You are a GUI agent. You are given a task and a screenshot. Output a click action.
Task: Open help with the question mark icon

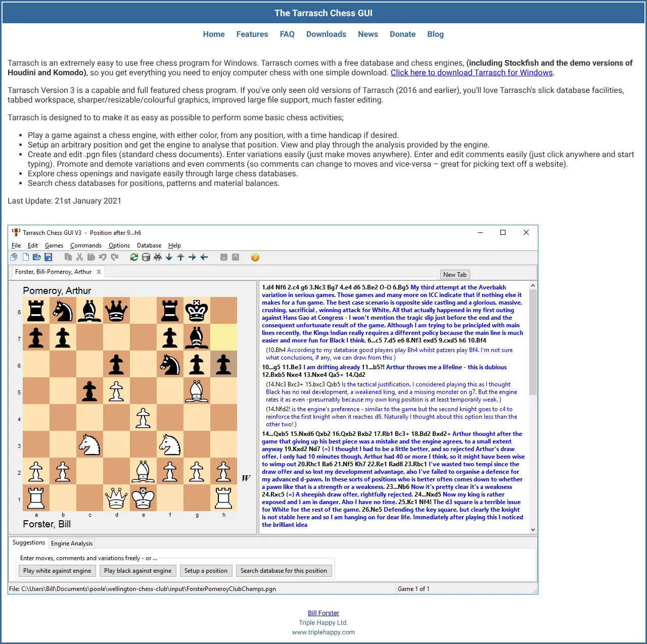[255, 257]
